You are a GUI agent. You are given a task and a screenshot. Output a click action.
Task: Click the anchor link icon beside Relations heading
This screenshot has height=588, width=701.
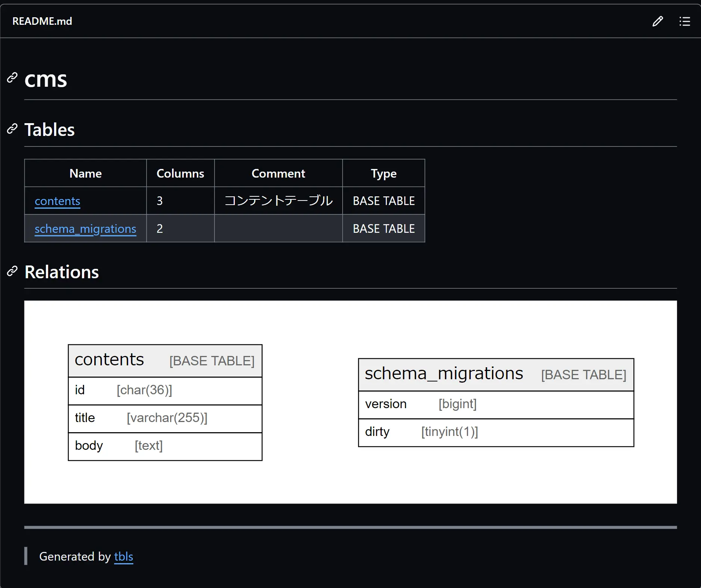click(x=12, y=271)
